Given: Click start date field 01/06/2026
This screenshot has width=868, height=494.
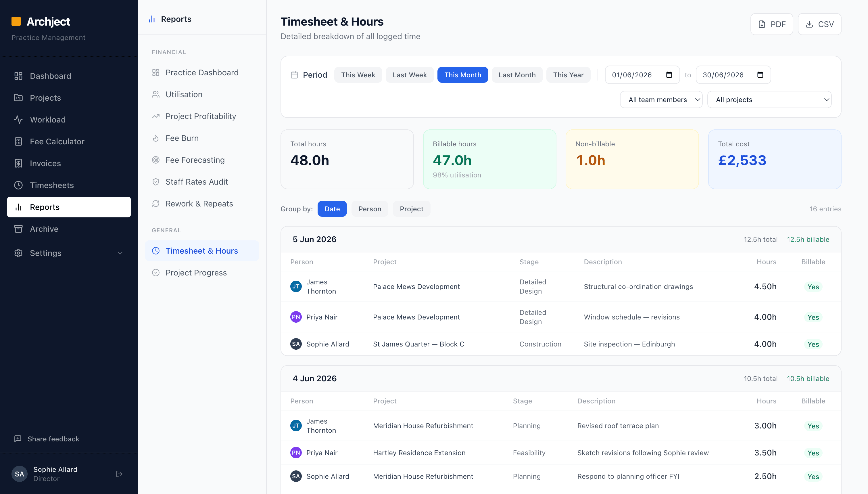Looking at the screenshot, I should pos(642,75).
